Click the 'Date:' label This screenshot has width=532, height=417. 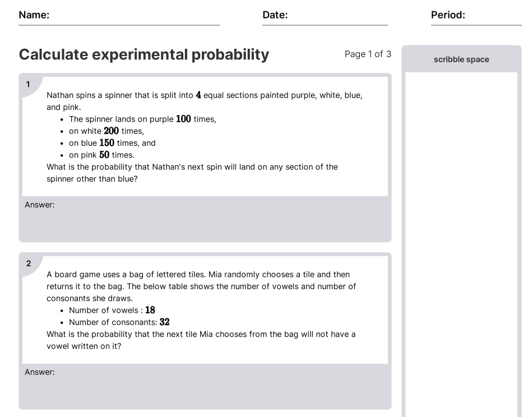point(275,15)
